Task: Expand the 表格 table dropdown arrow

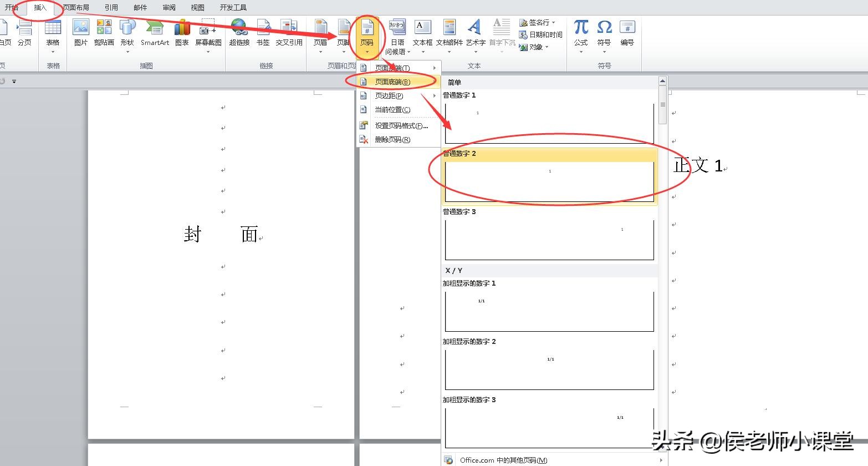Action: (53, 52)
